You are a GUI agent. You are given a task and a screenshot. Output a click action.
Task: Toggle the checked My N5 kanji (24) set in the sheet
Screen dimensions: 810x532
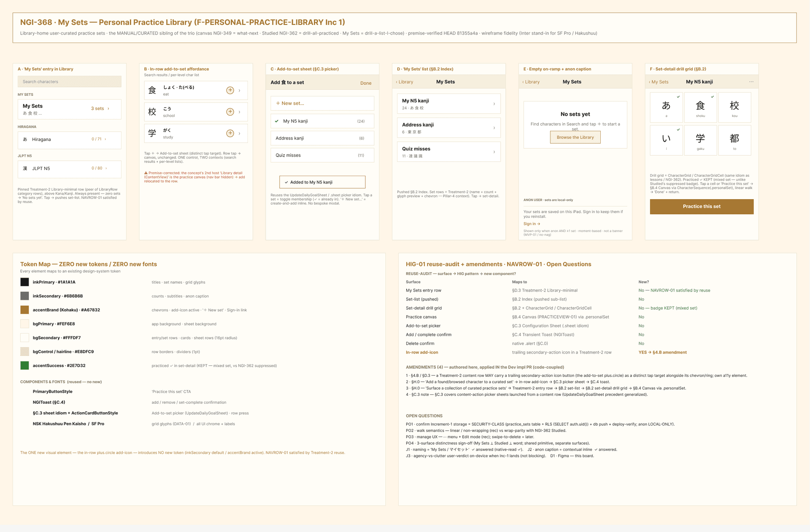tap(322, 121)
